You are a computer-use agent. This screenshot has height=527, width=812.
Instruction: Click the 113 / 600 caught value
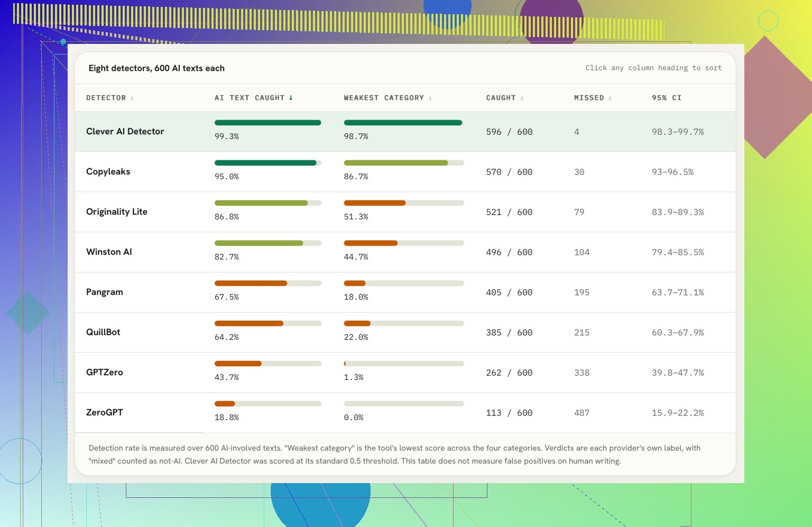point(509,413)
